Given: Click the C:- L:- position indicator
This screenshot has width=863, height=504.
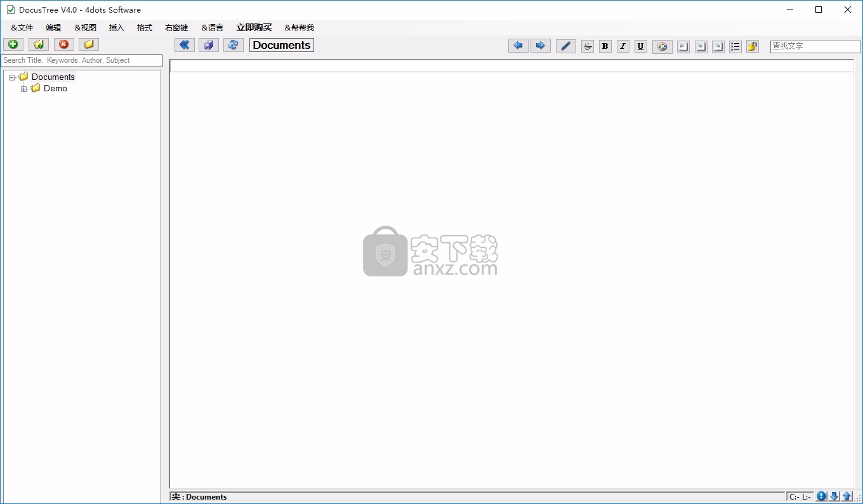Looking at the screenshot, I should pos(800,497).
